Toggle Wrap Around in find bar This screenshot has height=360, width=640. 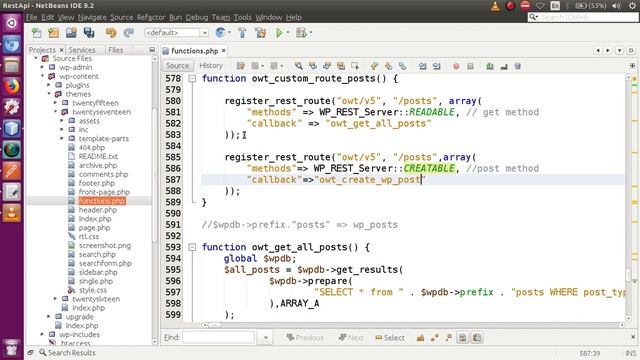477,338
